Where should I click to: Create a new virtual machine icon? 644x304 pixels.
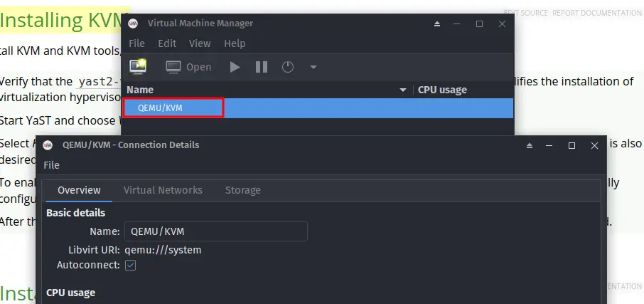coord(138,67)
